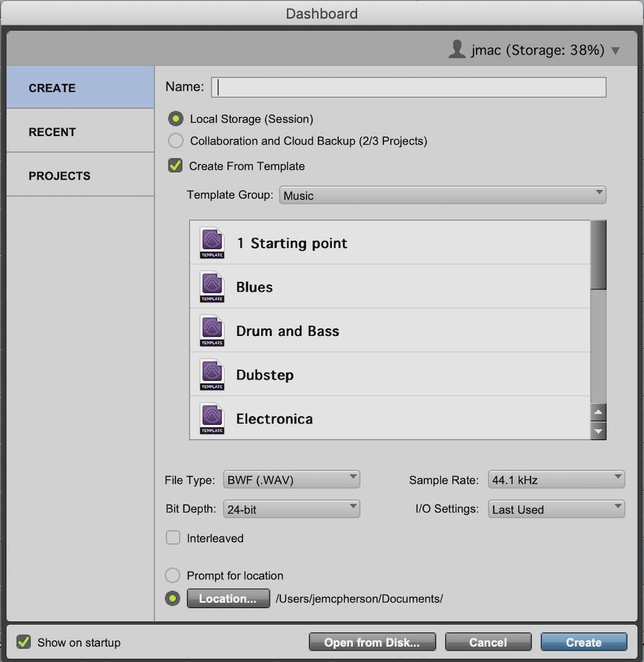The width and height of the screenshot is (644, 662).
Task: Expand the Sample Rate dropdown
Action: click(556, 480)
